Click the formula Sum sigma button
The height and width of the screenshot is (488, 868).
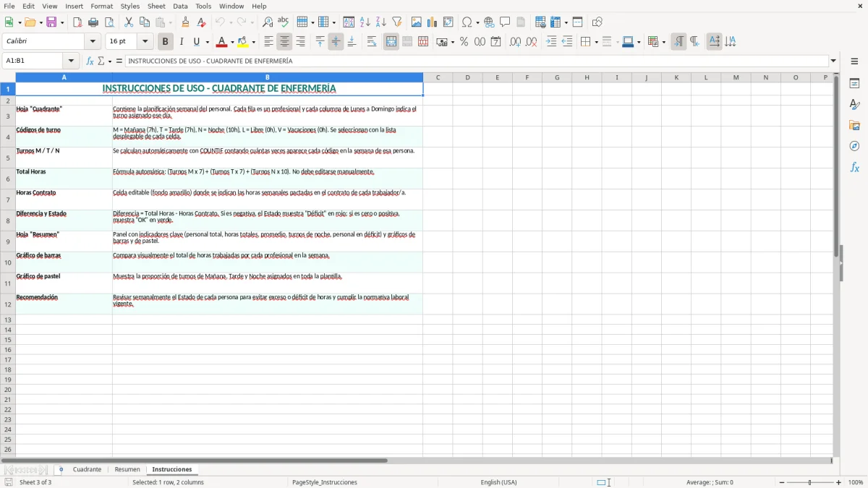tap(101, 61)
